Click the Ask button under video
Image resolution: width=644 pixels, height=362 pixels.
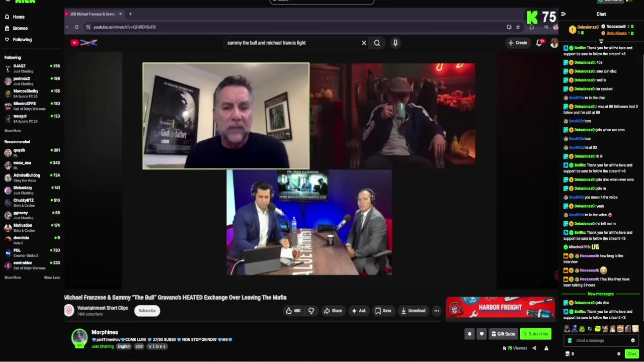pos(359,311)
